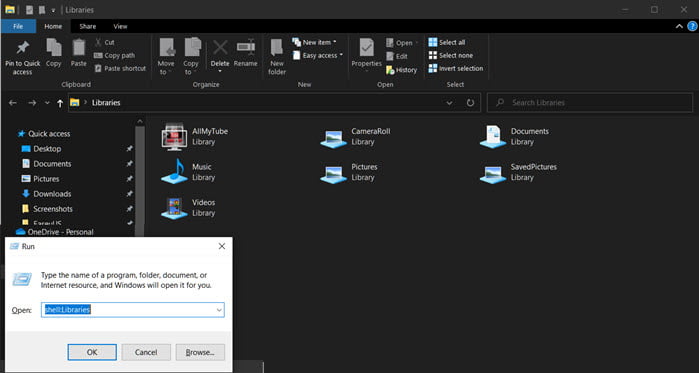Click Select none in ribbon
Image resolution: width=699 pixels, height=373 pixels.
(450, 55)
